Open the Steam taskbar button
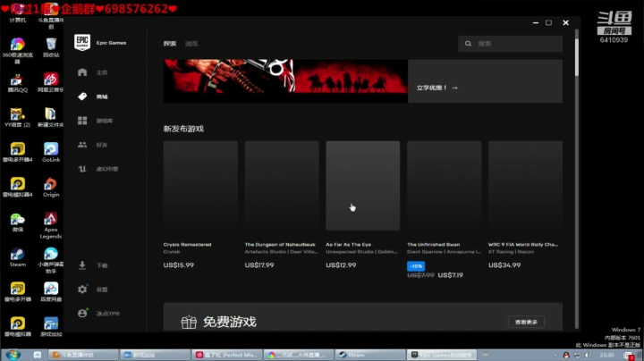 [x=370, y=355]
